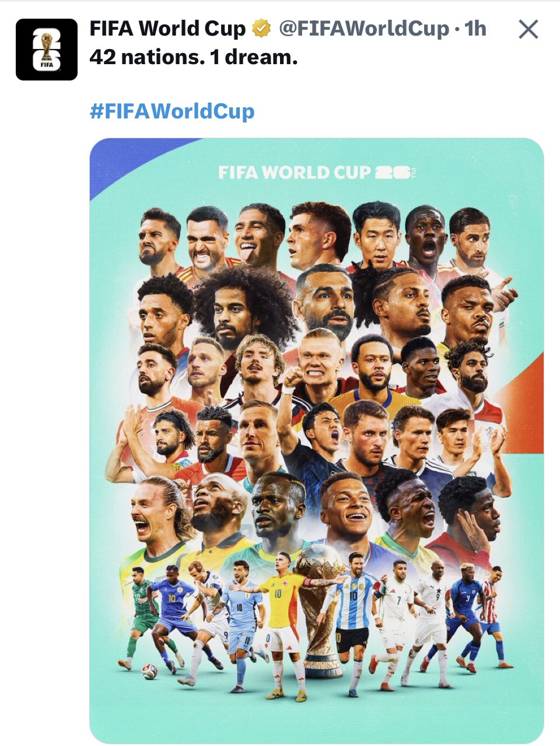The width and height of the screenshot is (560, 746).
Task: Select the "42 nations. 1 dream." post text
Action: [194, 57]
